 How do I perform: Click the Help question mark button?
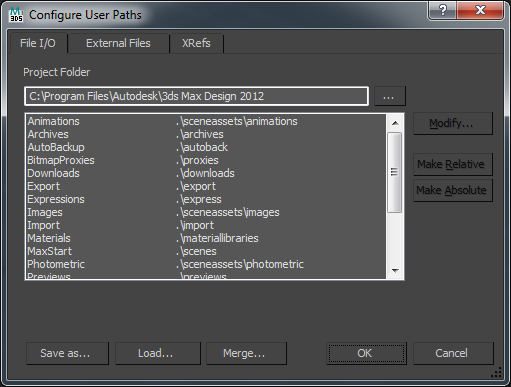coord(442,10)
